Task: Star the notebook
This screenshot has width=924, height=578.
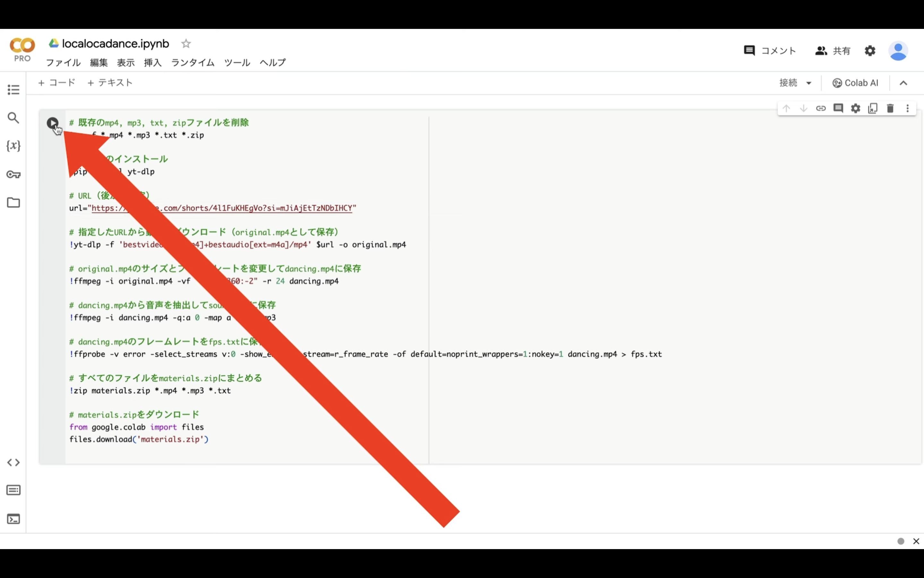Action: click(186, 44)
